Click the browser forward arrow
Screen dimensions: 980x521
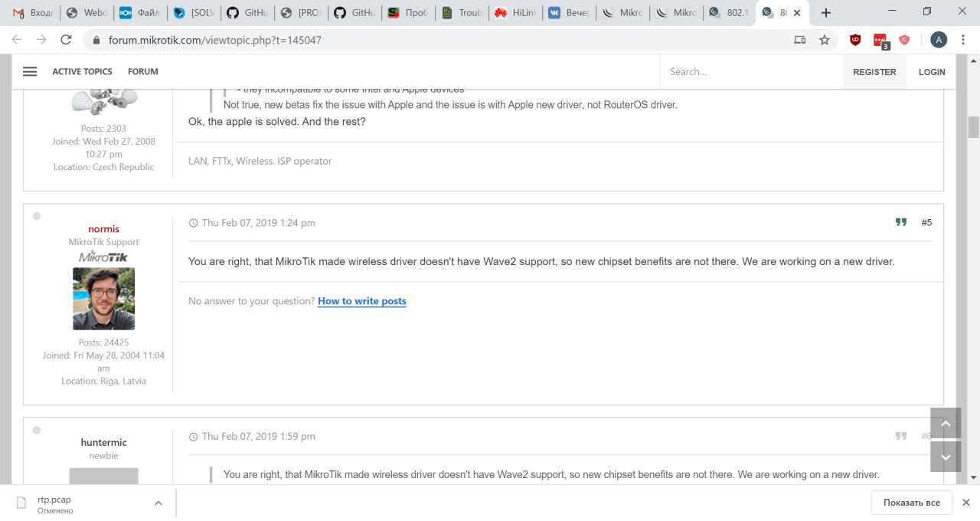coord(41,40)
